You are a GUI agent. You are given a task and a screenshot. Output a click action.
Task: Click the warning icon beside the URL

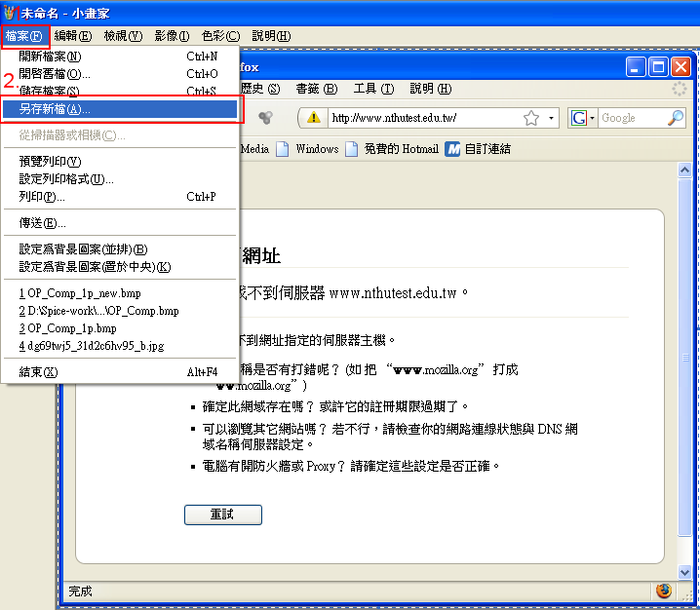tap(313, 118)
